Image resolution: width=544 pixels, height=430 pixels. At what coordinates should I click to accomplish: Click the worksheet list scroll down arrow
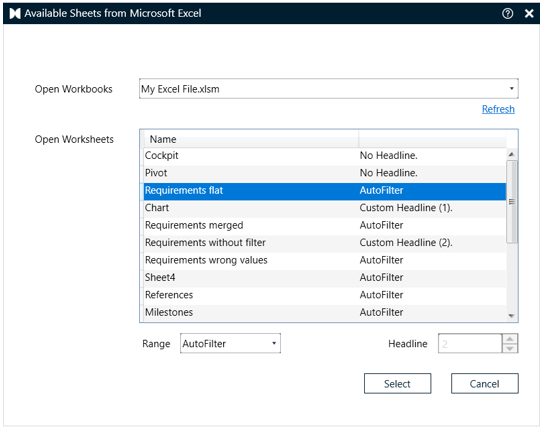click(x=511, y=315)
